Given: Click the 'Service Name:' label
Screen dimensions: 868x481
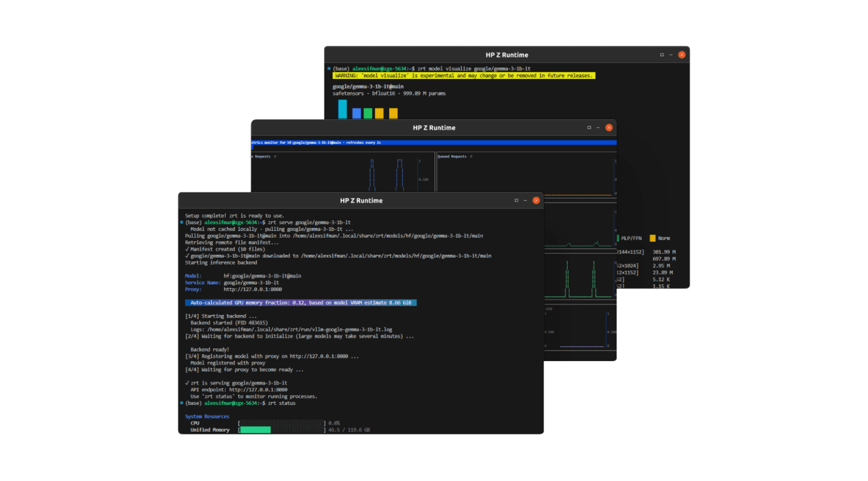Looking at the screenshot, I should click(x=203, y=283).
